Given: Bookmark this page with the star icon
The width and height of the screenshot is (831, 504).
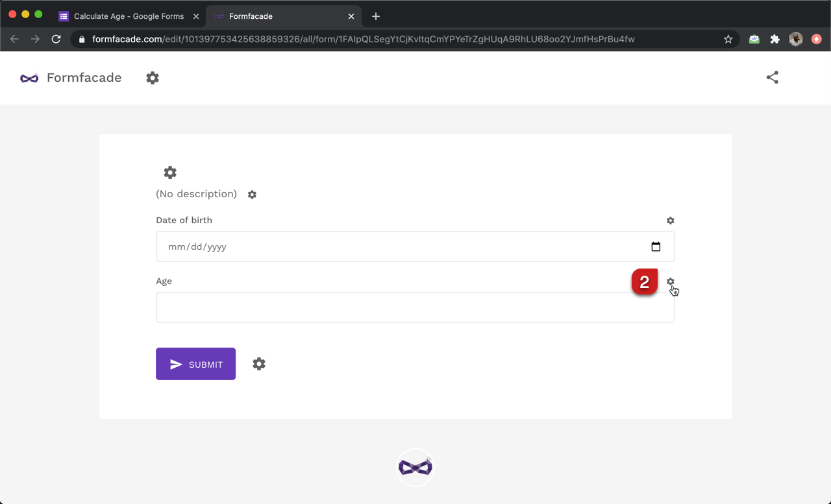Looking at the screenshot, I should pyautogui.click(x=728, y=39).
